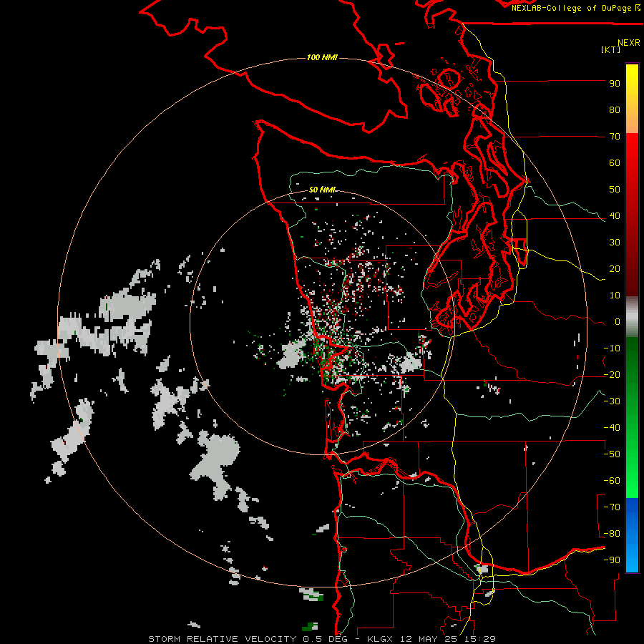Click the -60 value on the velocity scale
The image size is (644, 644).
point(612,481)
